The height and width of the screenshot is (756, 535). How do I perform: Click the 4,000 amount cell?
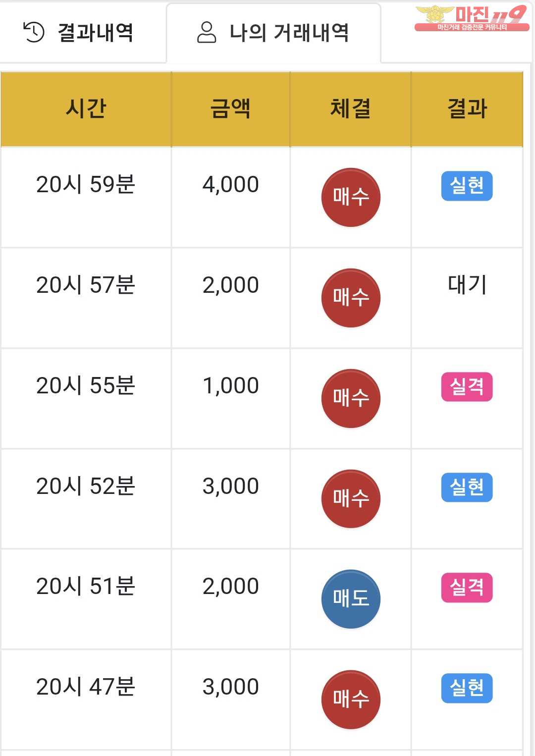[x=230, y=184]
